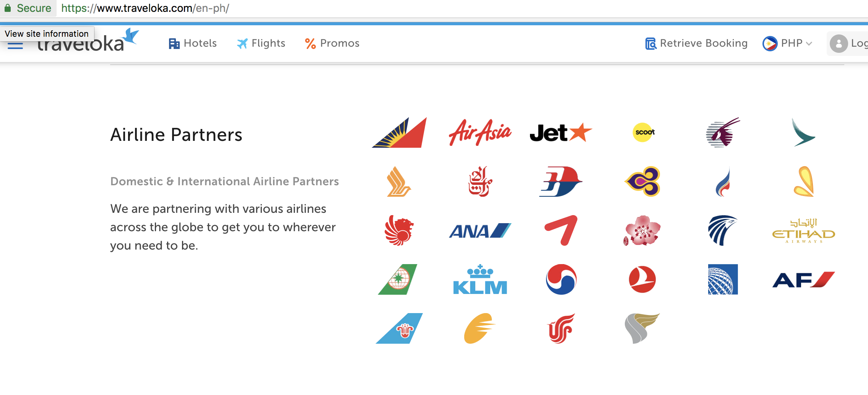Click the AirAsia airline logo
The width and height of the screenshot is (868, 395).
(480, 132)
